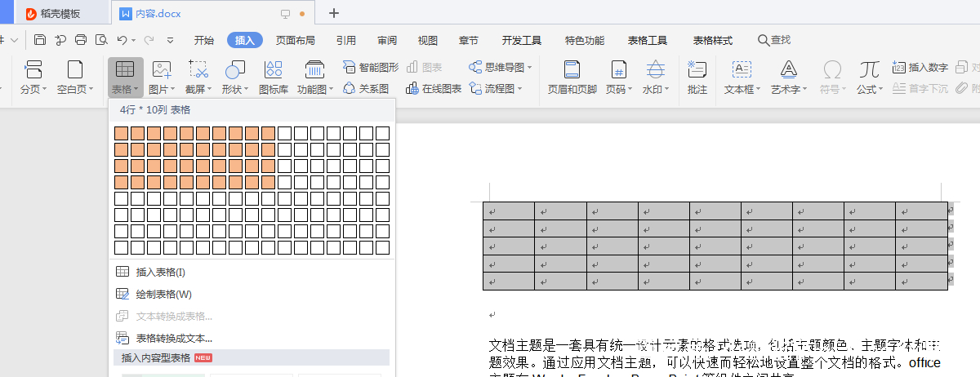Image resolution: width=980 pixels, height=377 pixels.
Task: Click the 水印 watermark icon
Action: tap(655, 70)
